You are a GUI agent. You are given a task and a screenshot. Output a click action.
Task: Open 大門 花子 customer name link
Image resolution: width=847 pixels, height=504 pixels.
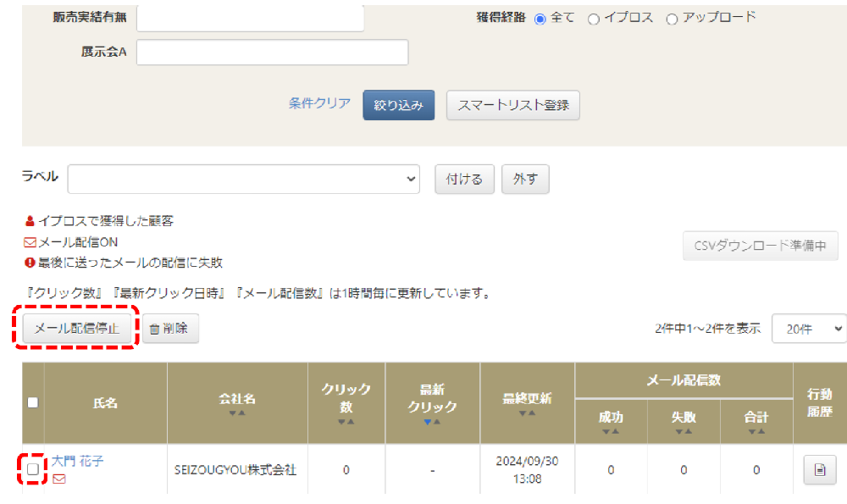(x=78, y=462)
